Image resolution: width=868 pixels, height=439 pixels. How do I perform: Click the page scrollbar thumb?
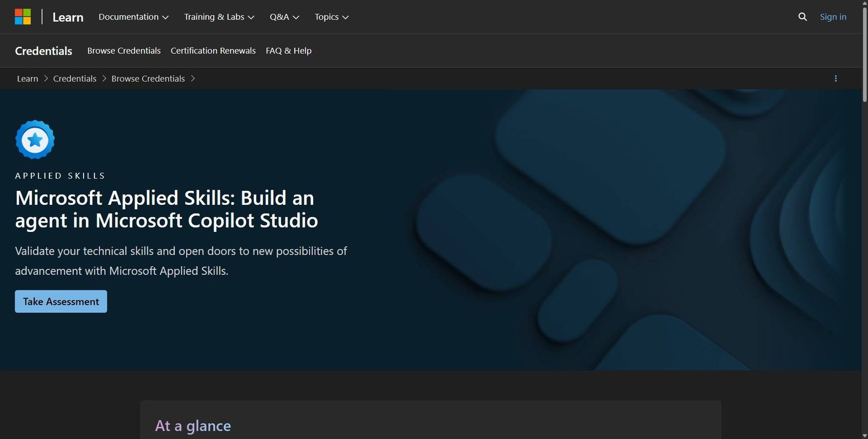(x=865, y=54)
